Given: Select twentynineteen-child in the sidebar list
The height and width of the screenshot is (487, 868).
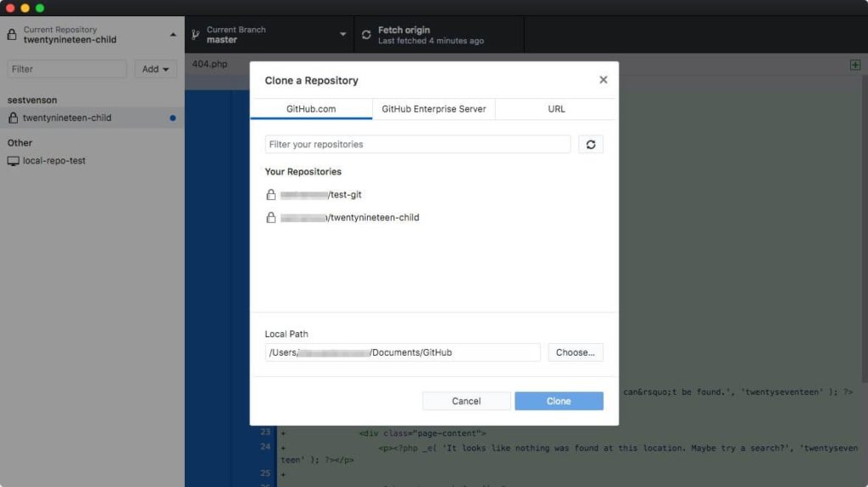Looking at the screenshot, I should (92, 118).
